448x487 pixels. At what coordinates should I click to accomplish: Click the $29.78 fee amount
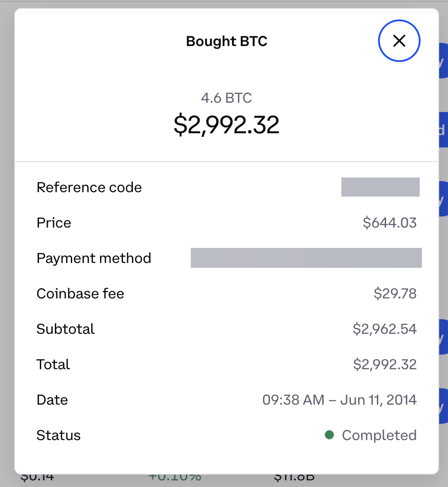click(395, 294)
